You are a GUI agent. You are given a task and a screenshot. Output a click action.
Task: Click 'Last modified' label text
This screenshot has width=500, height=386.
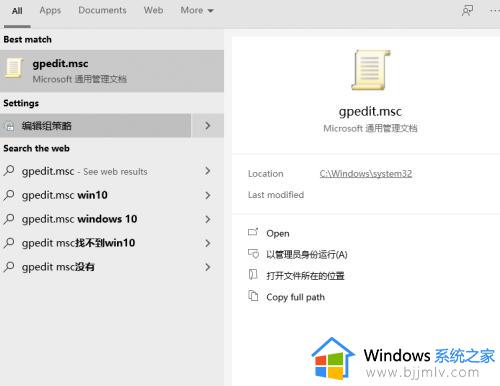(276, 195)
